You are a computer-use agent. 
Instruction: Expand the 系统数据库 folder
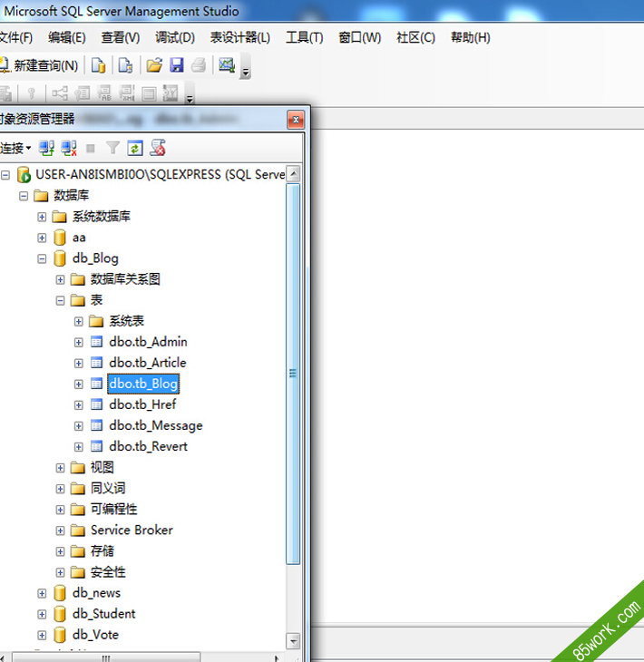(42, 217)
